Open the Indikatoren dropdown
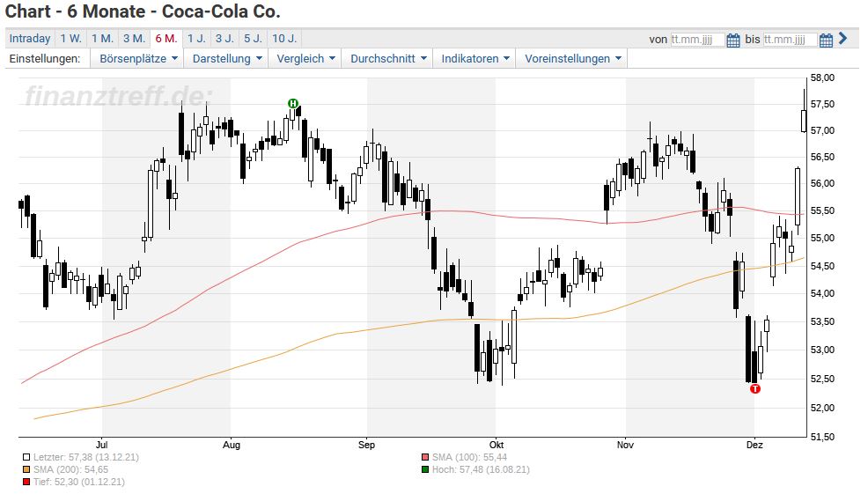Image resolution: width=868 pixels, height=494 pixels. point(475,59)
